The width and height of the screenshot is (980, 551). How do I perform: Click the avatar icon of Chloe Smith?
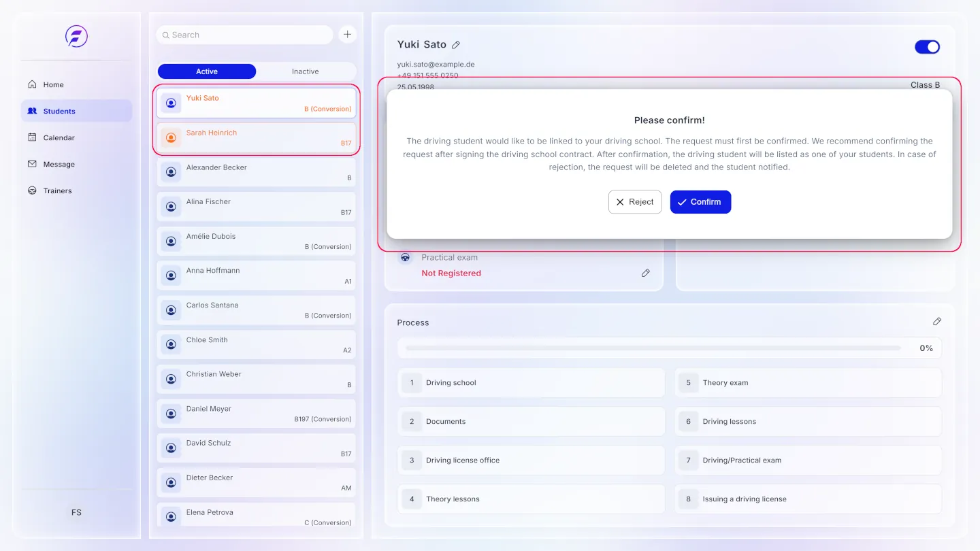pos(171,344)
